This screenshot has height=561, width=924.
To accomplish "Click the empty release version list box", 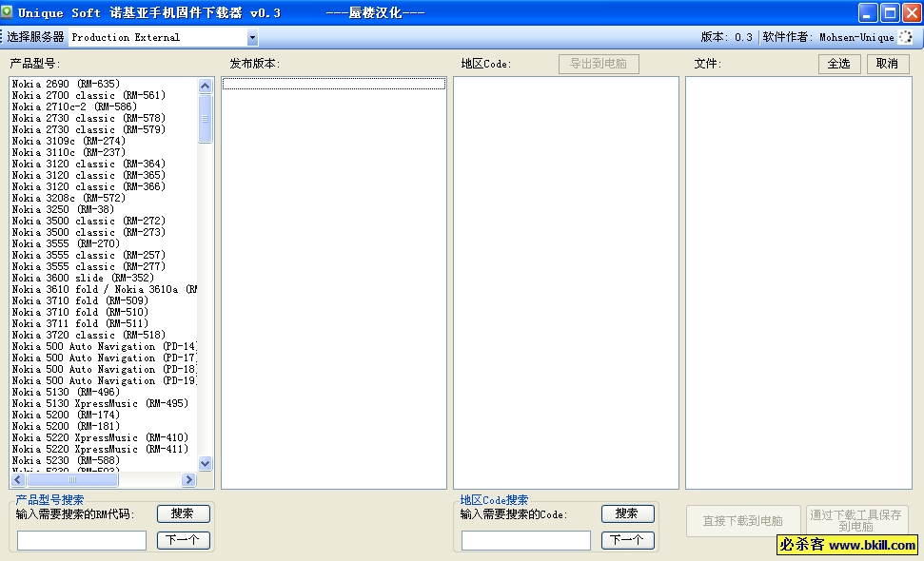I will pyautogui.click(x=334, y=282).
